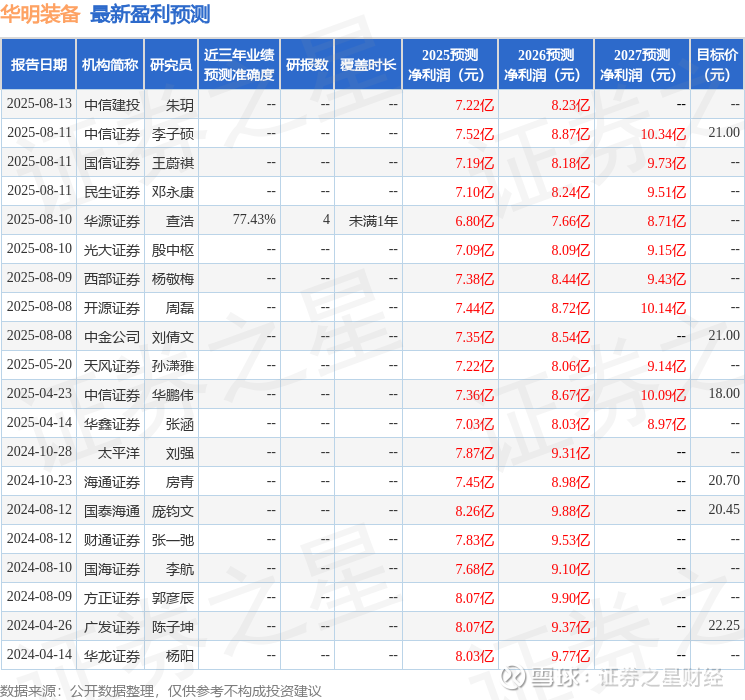This screenshot has height=700, width=745.
Task: Click 8.97亿 in 张涵 row
Action: (667, 424)
